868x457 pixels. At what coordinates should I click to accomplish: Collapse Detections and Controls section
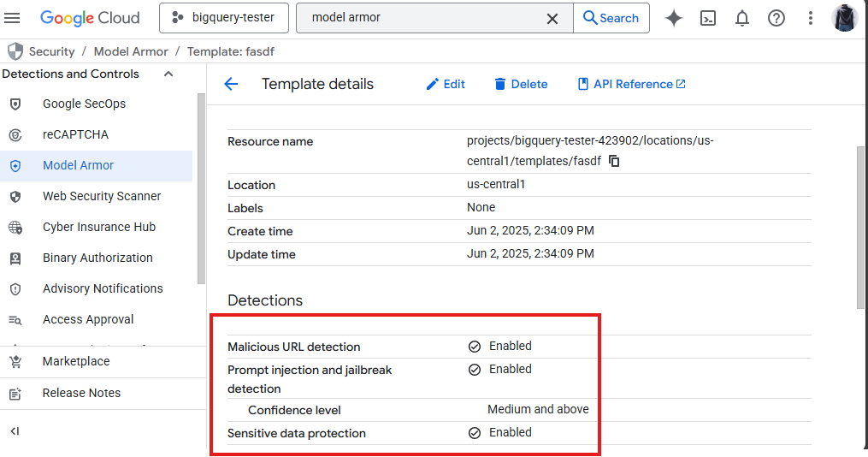click(x=168, y=74)
